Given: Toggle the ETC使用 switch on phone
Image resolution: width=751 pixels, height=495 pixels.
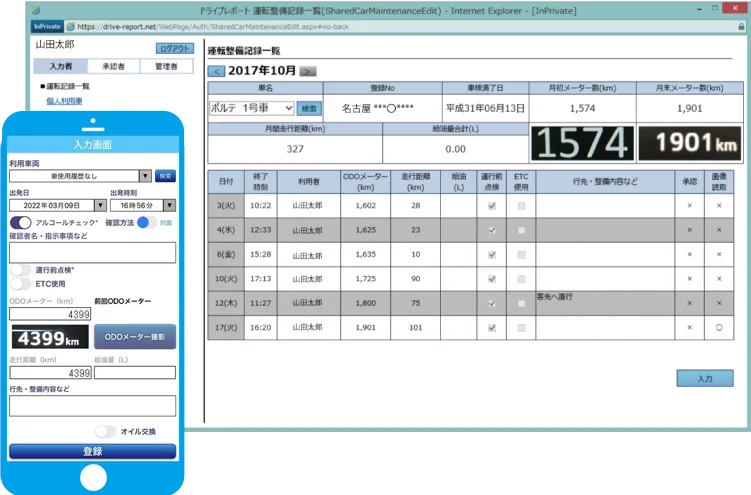Looking at the screenshot, I should (x=20, y=284).
